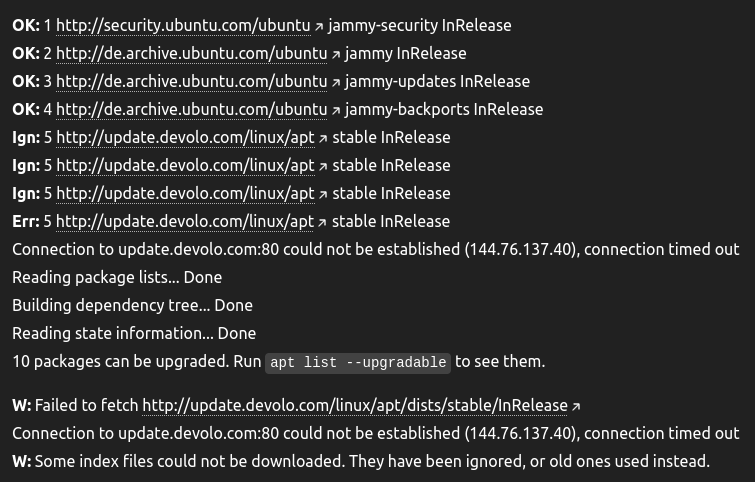
Task: Open de.archive.ubuntu.com link on OK: 2 line
Action: [192, 53]
